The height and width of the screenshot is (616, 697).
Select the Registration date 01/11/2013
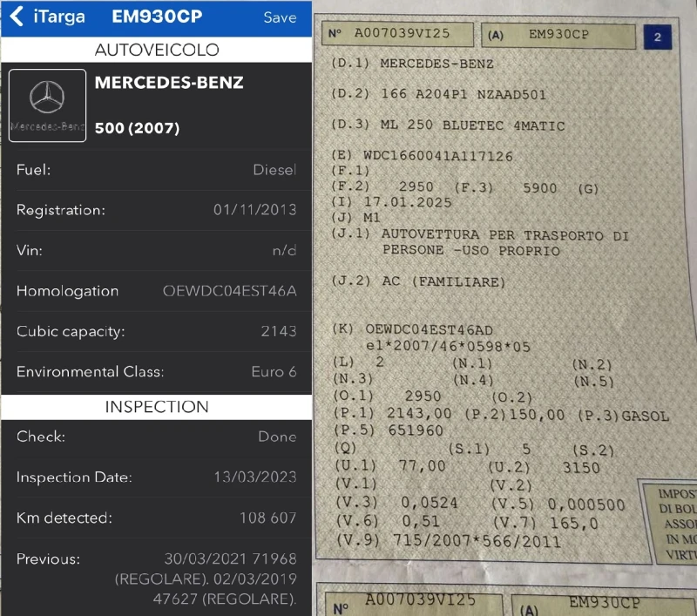[x=254, y=210]
